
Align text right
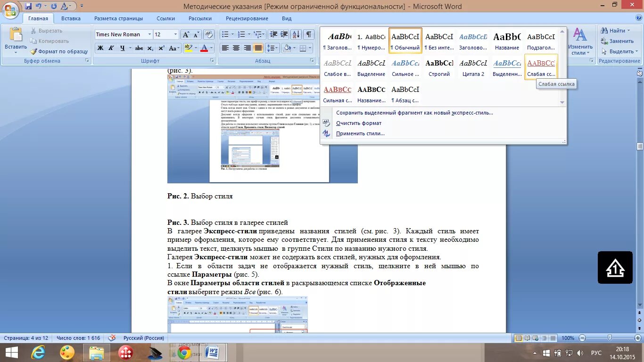[247, 48]
